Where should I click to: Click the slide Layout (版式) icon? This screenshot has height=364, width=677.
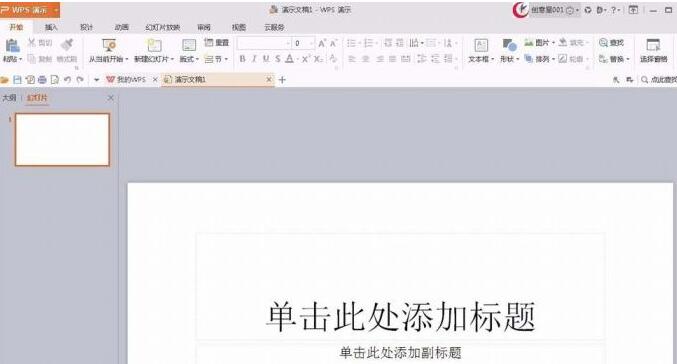pos(189,45)
